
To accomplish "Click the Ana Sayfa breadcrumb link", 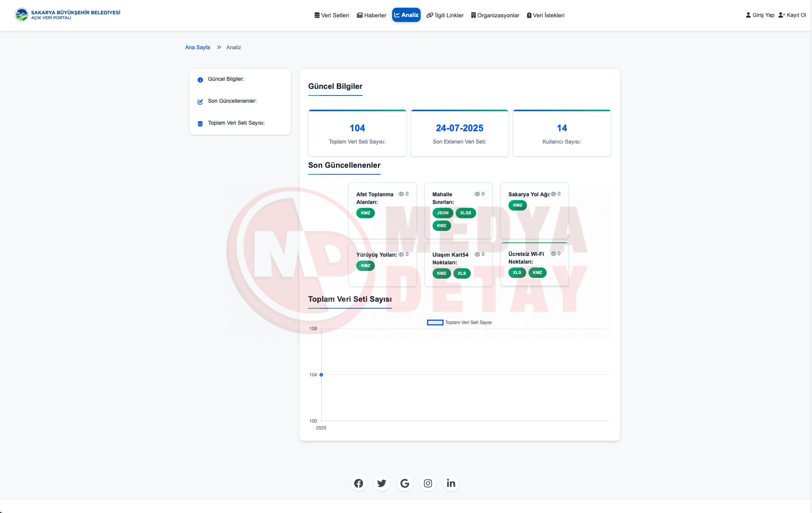I will [x=198, y=47].
